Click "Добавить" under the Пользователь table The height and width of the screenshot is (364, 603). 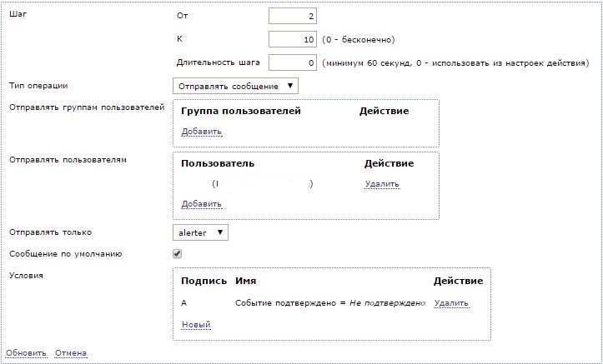coord(201,204)
